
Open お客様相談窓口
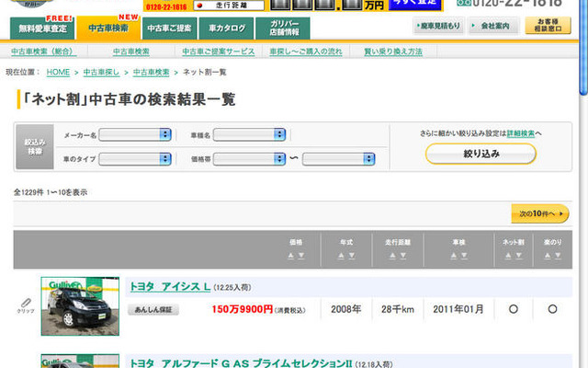click(x=548, y=25)
